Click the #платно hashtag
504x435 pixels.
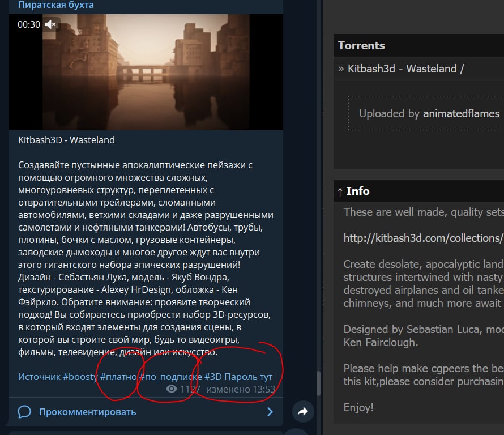pyautogui.click(x=118, y=377)
